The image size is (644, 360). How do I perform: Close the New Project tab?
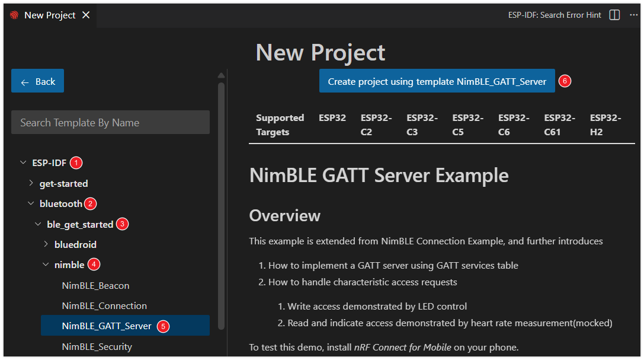pos(86,15)
